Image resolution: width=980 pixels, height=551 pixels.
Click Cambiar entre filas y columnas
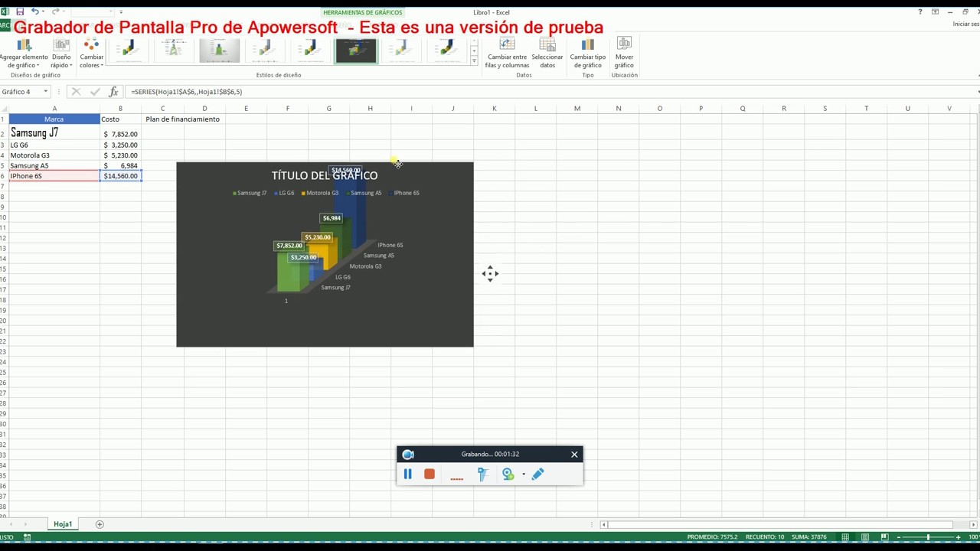(x=507, y=54)
